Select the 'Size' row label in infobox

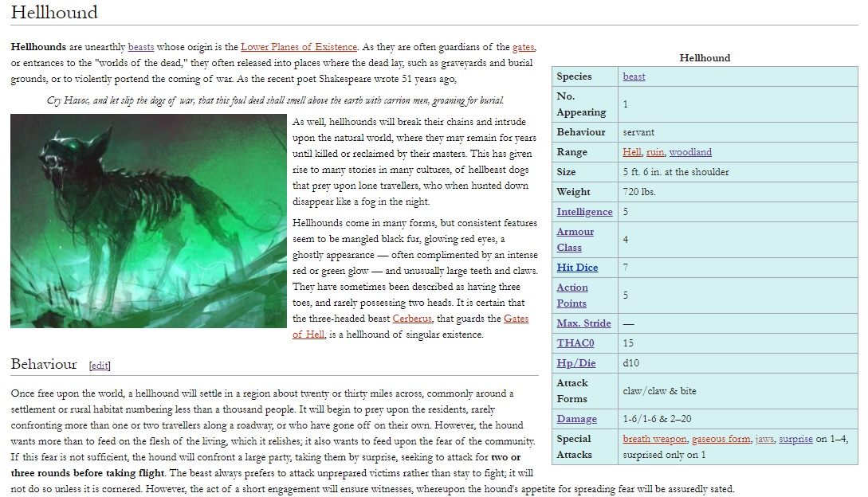(x=566, y=172)
